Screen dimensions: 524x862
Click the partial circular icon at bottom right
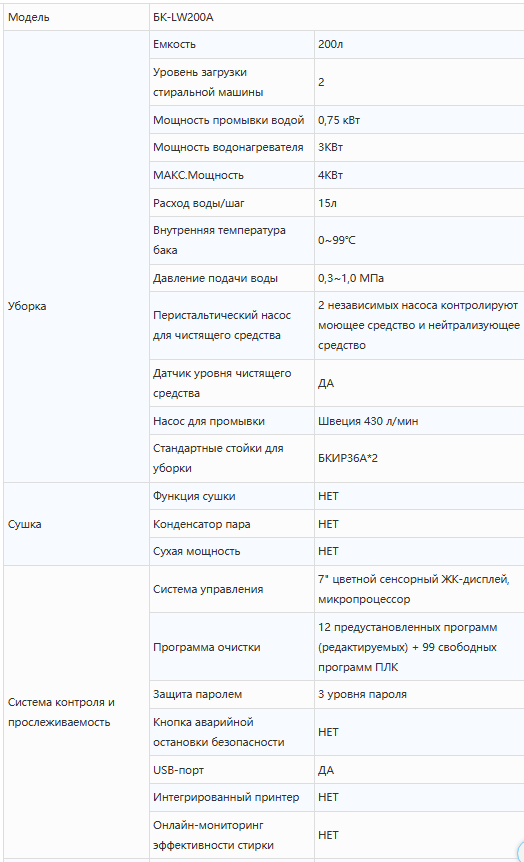520,851
